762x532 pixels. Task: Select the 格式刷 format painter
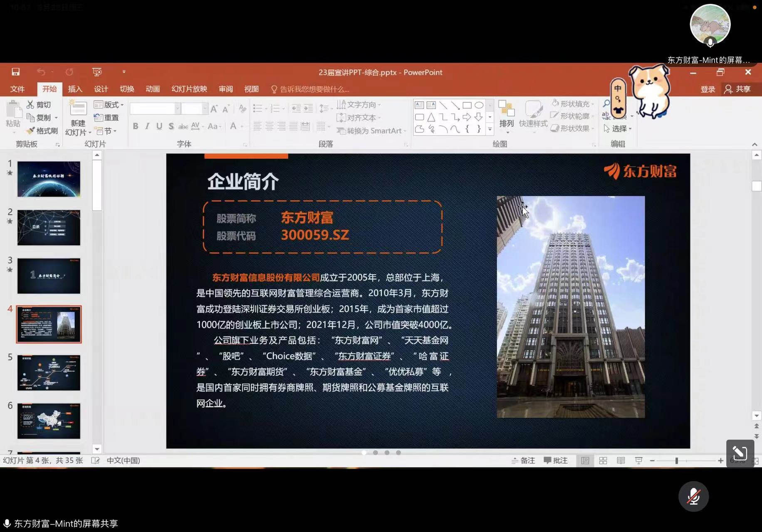[42, 131]
